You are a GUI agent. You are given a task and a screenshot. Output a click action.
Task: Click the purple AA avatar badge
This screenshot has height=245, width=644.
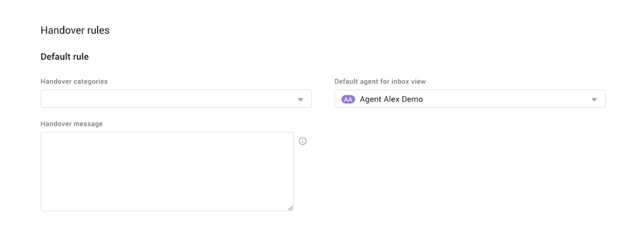[x=348, y=99]
